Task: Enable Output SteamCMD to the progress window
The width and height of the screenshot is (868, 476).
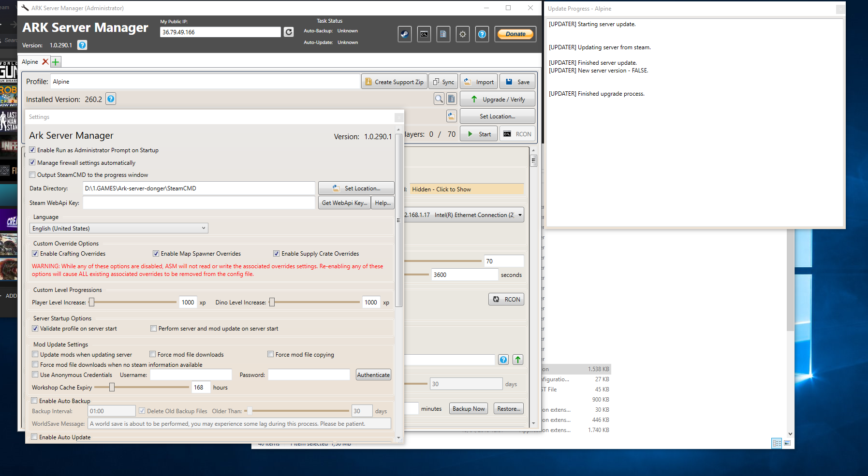Action: 32,174
